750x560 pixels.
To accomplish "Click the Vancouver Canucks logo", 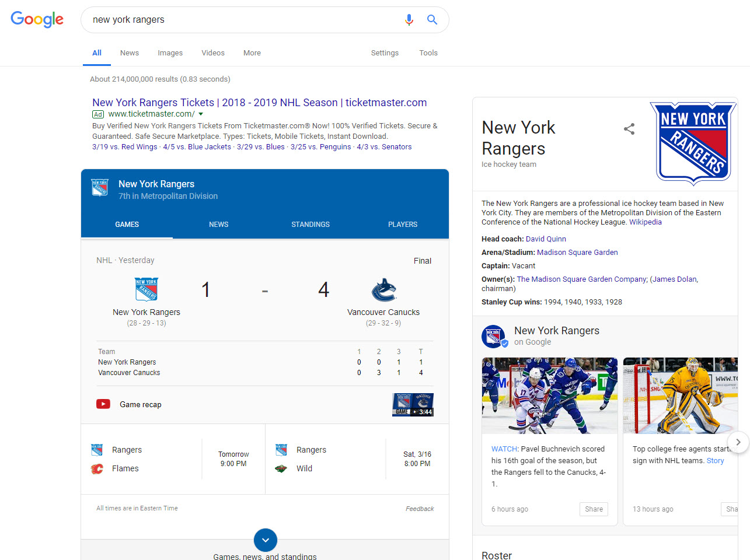I will (383, 289).
